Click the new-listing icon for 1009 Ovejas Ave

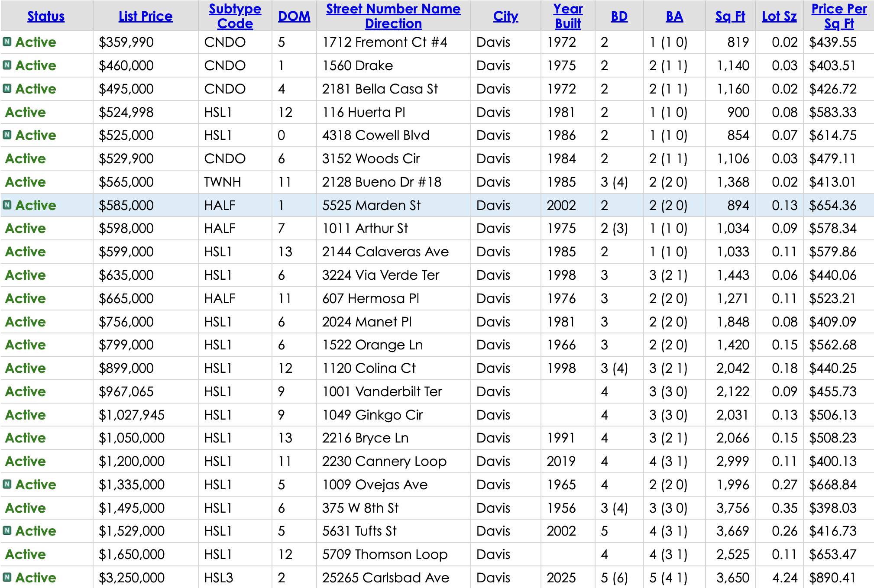(7, 484)
